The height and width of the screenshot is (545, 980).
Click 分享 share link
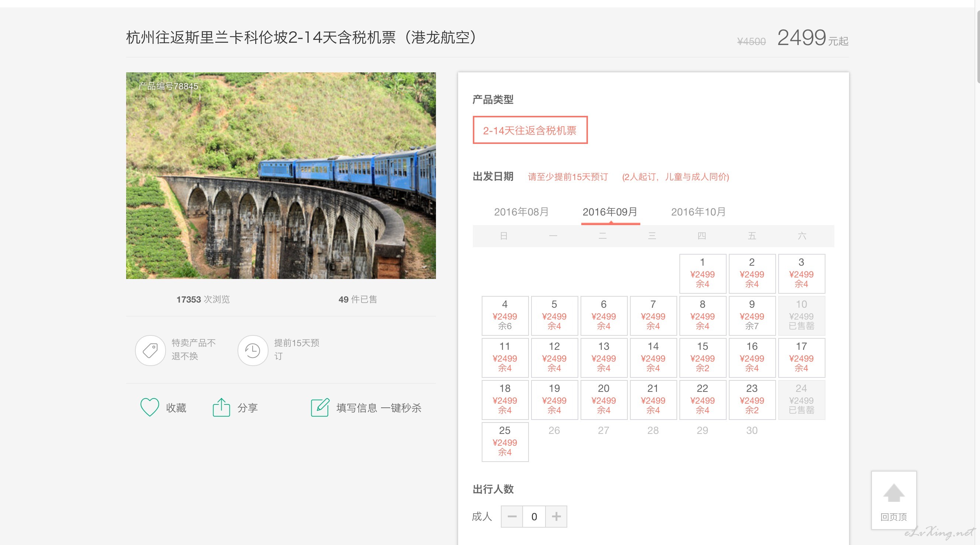pyautogui.click(x=247, y=408)
